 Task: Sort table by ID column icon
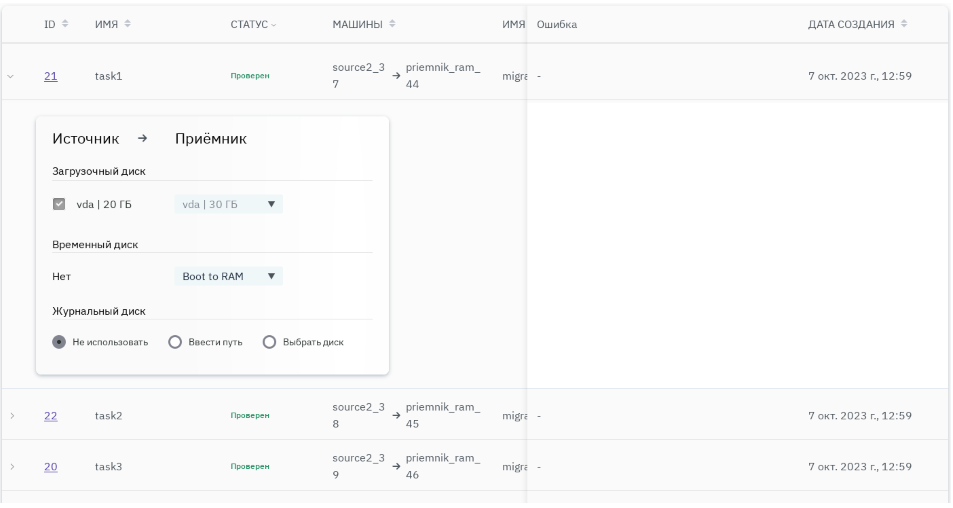point(66,24)
